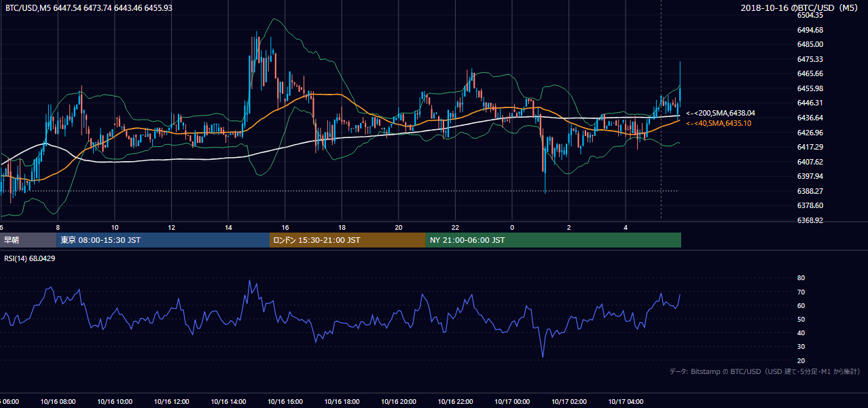Click the '<-<200,SMA,6438.04' label
This screenshot has width=868, height=408.
point(721,114)
